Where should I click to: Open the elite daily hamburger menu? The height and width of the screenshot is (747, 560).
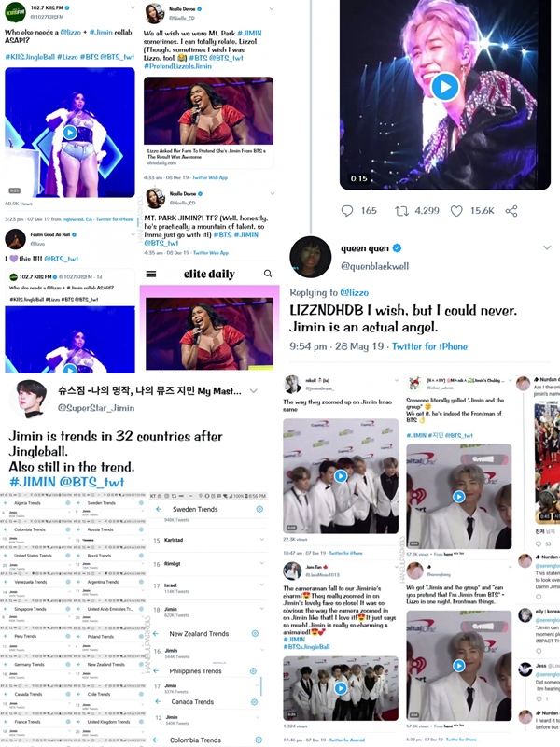(151, 274)
